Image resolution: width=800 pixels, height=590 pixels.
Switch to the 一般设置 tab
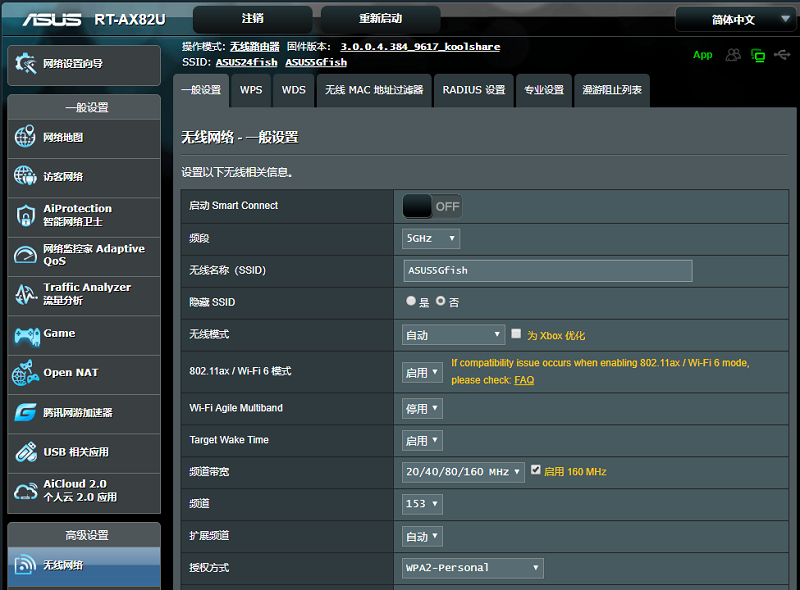pos(201,90)
